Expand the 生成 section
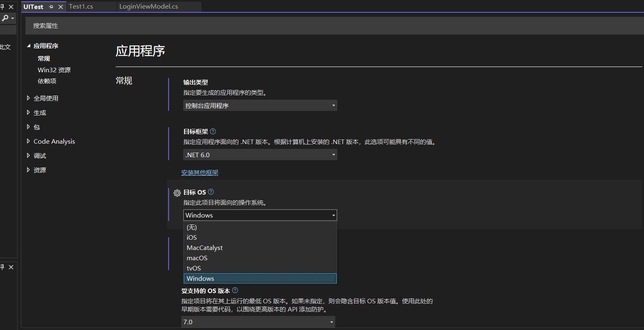This screenshot has width=644, height=330. 28,112
